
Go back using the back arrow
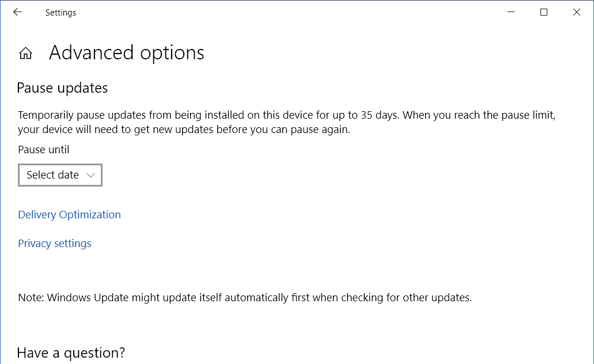point(17,12)
